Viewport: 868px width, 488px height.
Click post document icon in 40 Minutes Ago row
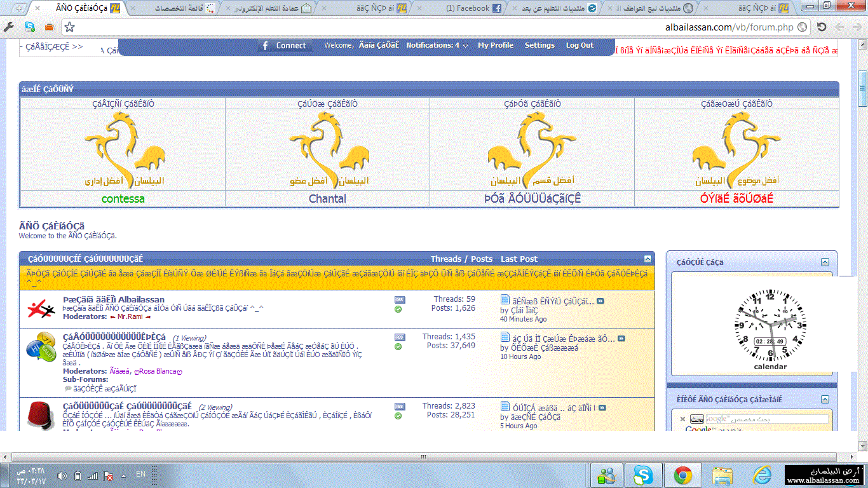click(505, 300)
